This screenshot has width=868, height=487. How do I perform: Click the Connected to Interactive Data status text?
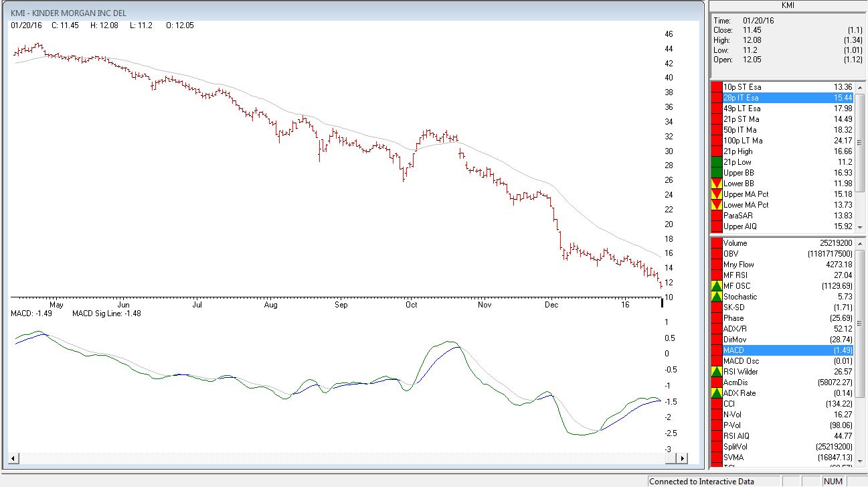tap(701, 481)
